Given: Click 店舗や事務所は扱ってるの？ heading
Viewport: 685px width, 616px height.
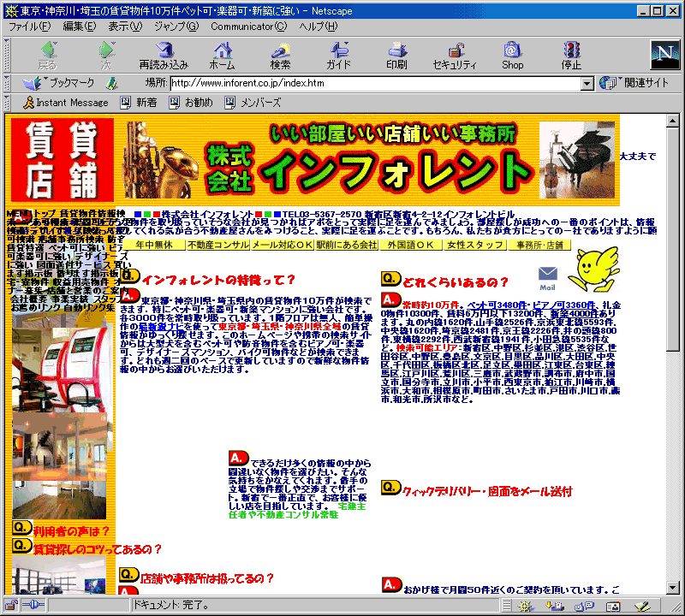Looking at the screenshot, I should 206,578.
